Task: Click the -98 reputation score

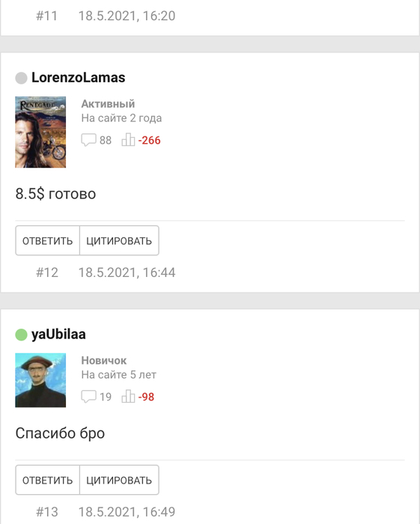Action: (x=146, y=397)
